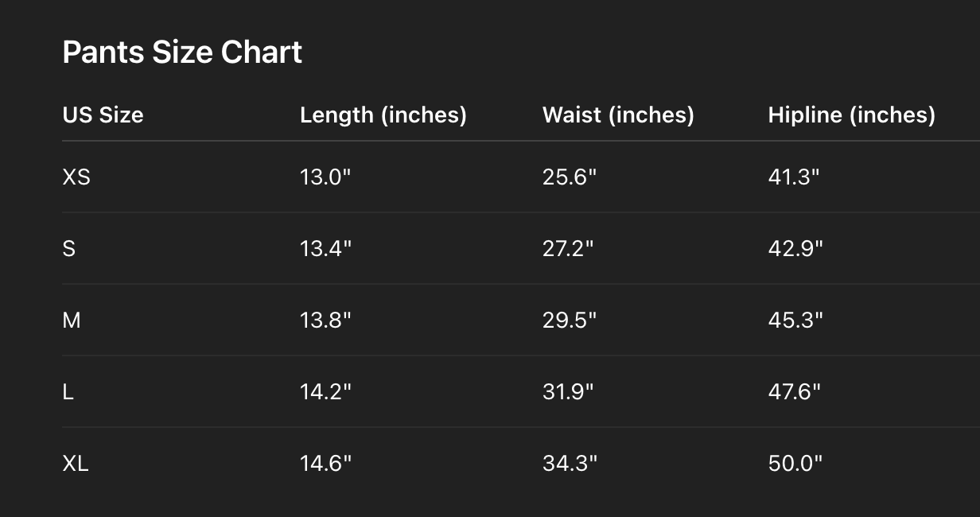Click the Hipline (inches) column header
Viewport: 980px width, 517px height.
click(851, 115)
